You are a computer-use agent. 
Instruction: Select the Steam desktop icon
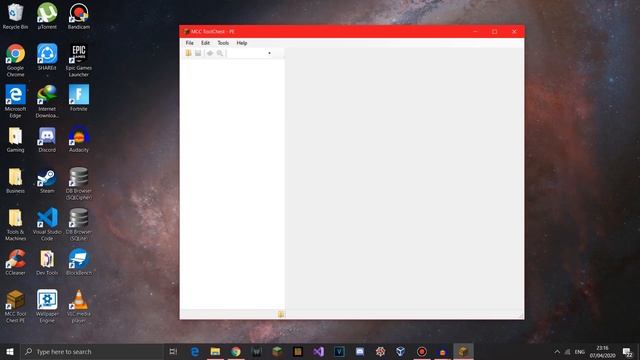point(47,180)
